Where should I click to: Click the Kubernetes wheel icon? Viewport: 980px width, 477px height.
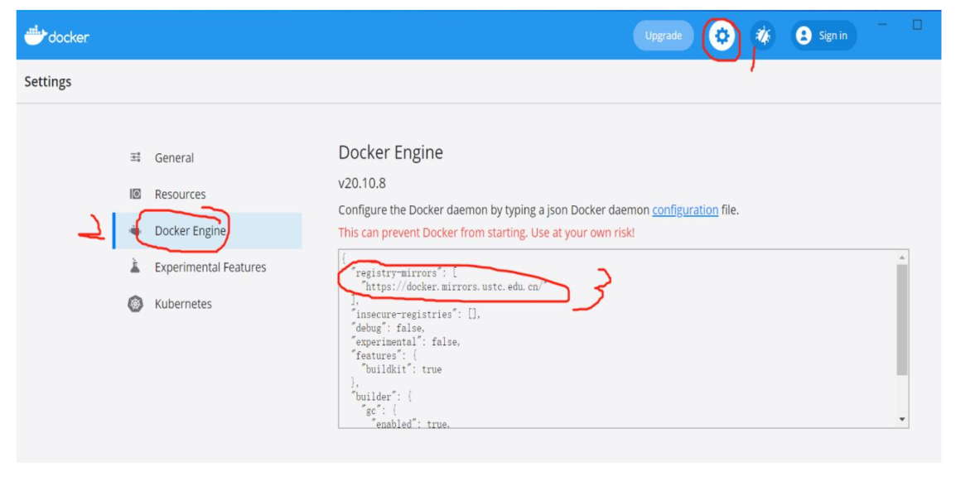(135, 304)
